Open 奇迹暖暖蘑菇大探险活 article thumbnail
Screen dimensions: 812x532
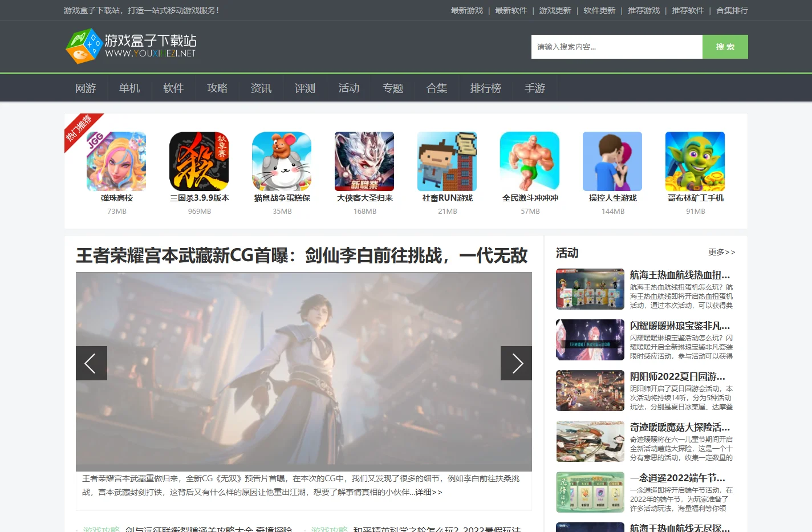pyautogui.click(x=590, y=441)
